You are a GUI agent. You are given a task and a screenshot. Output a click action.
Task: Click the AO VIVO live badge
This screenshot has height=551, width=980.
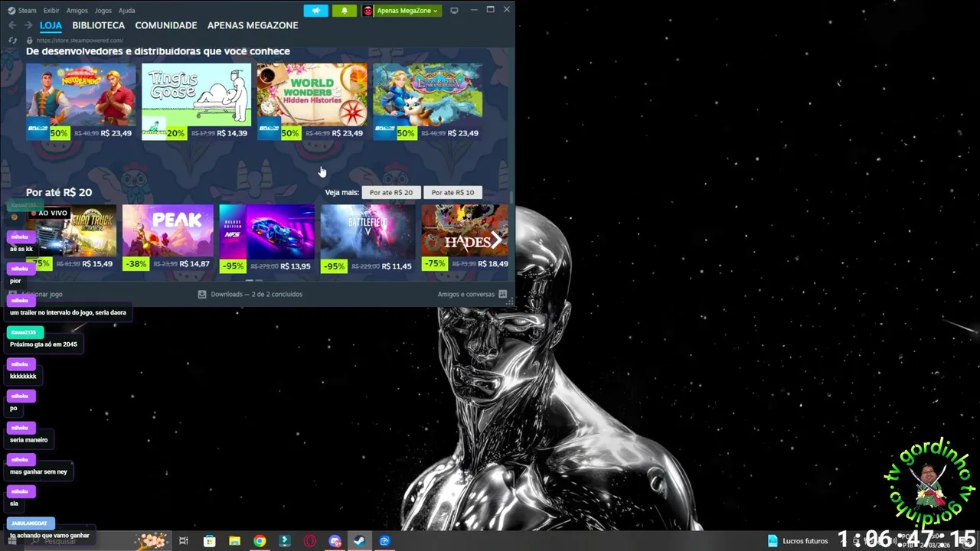click(49, 213)
